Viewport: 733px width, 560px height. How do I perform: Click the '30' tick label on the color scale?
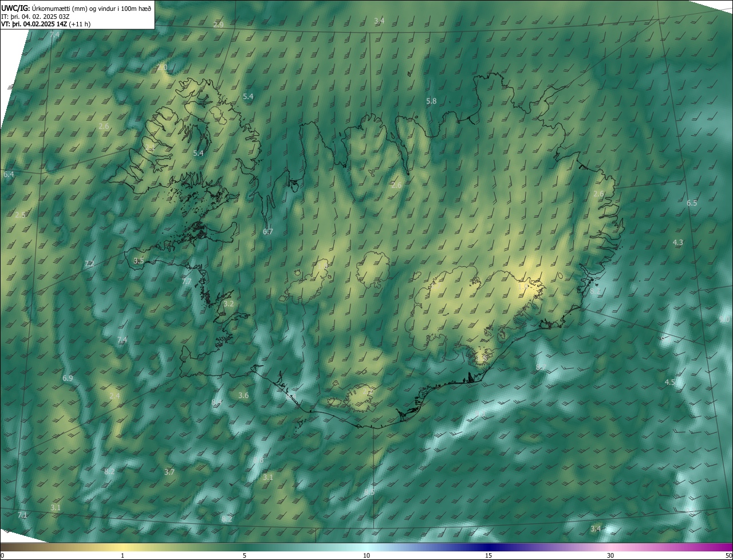[610, 555]
